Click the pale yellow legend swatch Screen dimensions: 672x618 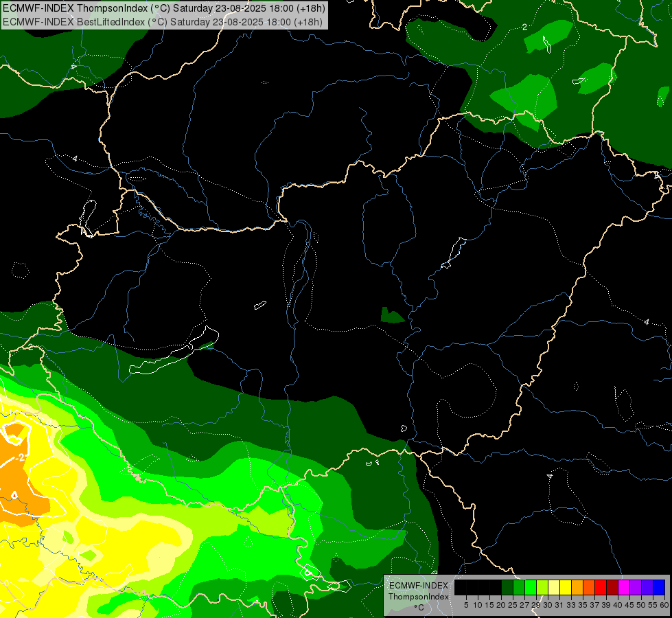point(554,587)
